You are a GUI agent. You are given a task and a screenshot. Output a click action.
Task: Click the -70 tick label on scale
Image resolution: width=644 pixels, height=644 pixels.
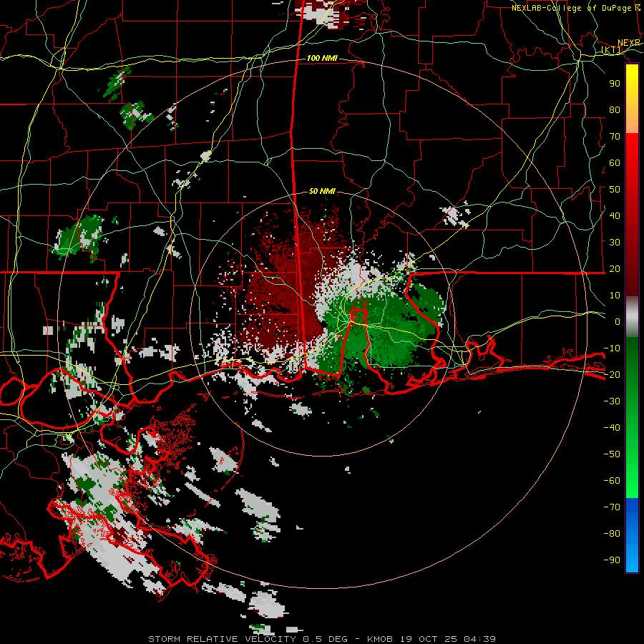612,507
